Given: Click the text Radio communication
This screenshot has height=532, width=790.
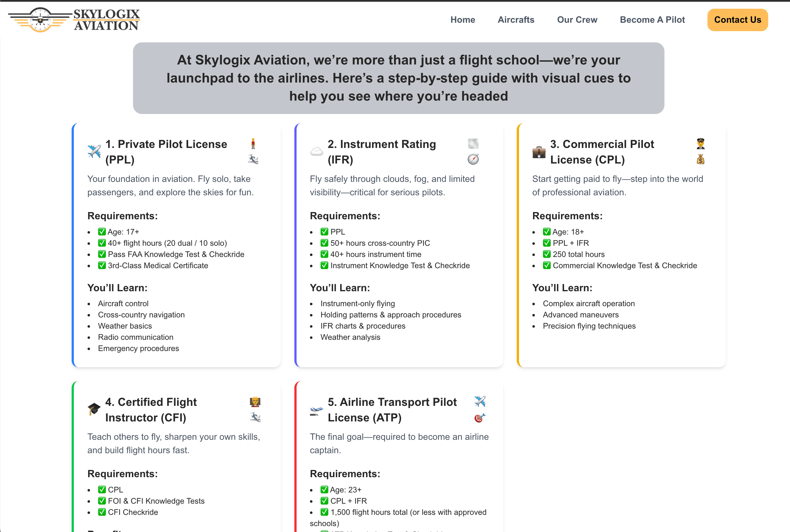Looking at the screenshot, I should click(136, 337).
